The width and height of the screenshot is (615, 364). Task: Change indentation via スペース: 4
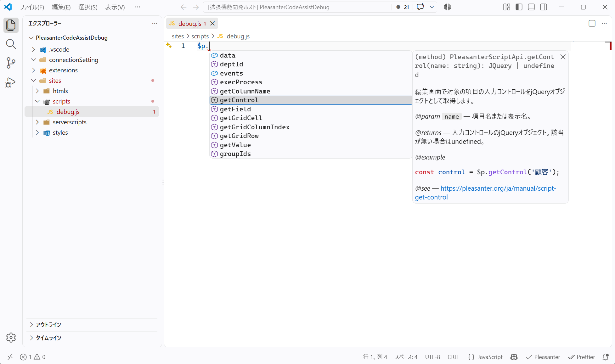406,357
